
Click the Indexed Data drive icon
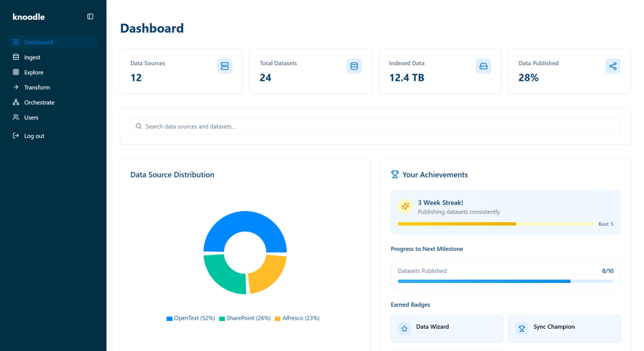[484, 66]
